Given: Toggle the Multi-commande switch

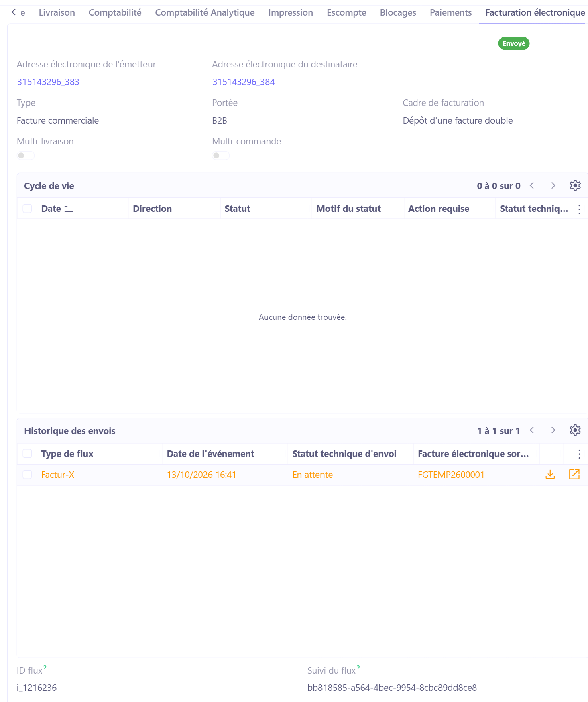Looking at the screenshot, I should [221, 156].
